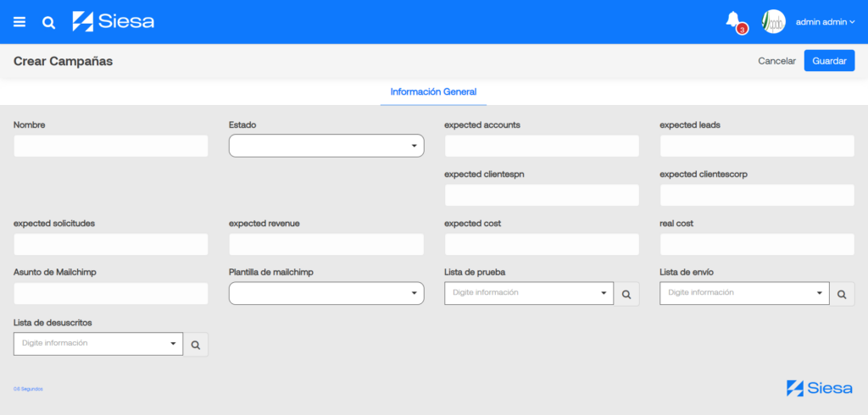The image size is (868, 415).
Task: Open the Estado dropdown
Action: [326, 146]
